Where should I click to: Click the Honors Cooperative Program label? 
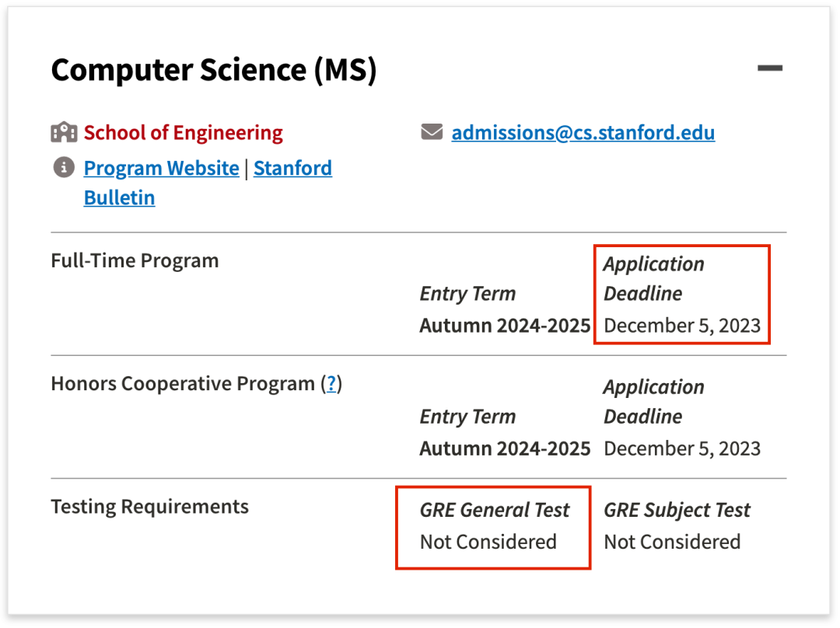[x=183, y=383]
